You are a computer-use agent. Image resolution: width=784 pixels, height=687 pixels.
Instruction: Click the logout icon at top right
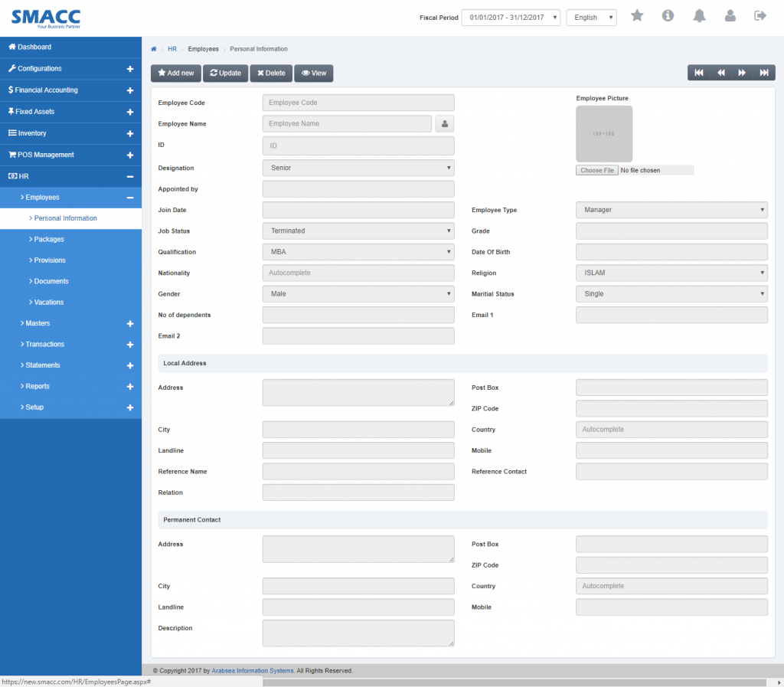(759, 15)
